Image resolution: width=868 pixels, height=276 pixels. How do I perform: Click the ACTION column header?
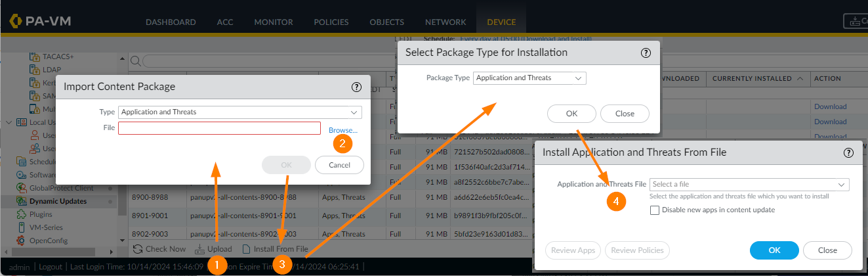pos(827,78)
